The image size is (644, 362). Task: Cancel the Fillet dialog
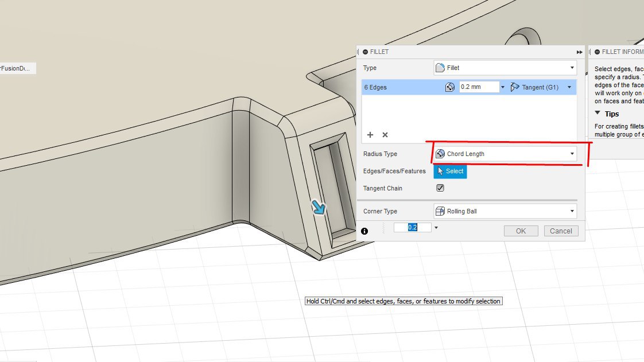point(561,231)
